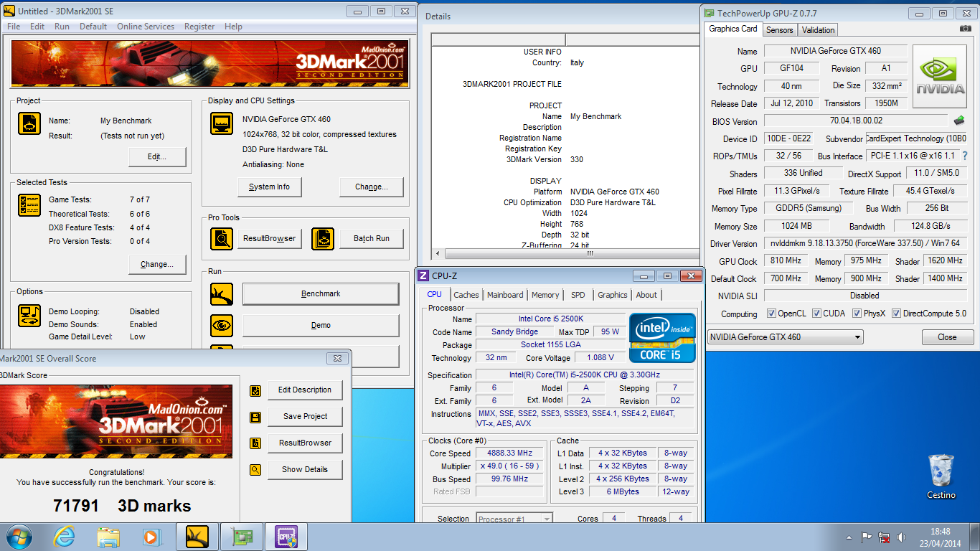This screenshot has height=551, width=980.
Task: Click the Project file icon in 3DMark
Action: point(29,123)
